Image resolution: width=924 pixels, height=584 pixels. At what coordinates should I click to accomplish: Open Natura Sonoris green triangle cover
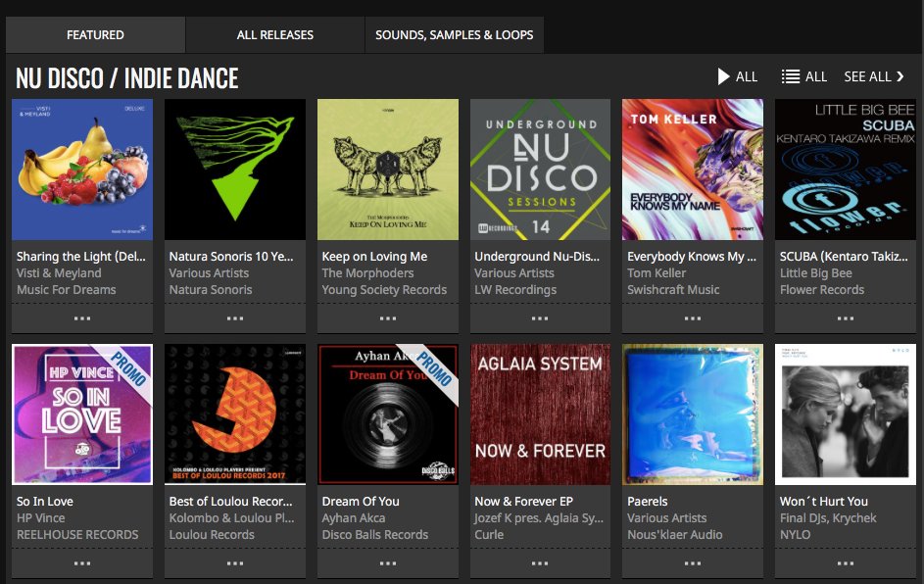click(x=235, y=170)
